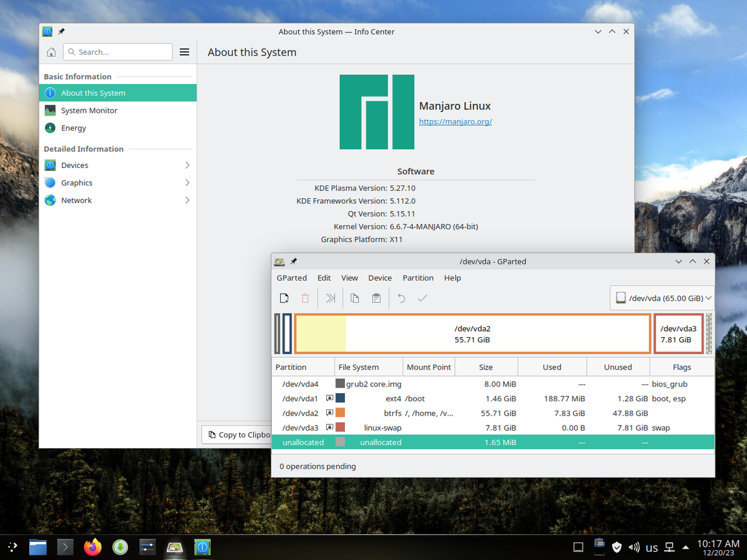Sort partitions by the Flags column header
Viewport: 747px width, 560px height.
[682, 367]
